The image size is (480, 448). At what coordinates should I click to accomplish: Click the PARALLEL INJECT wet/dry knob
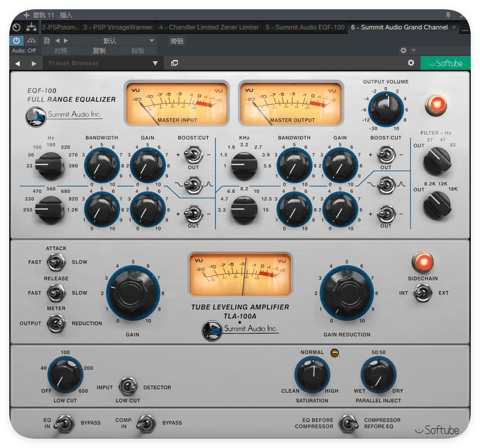(378, 375)
